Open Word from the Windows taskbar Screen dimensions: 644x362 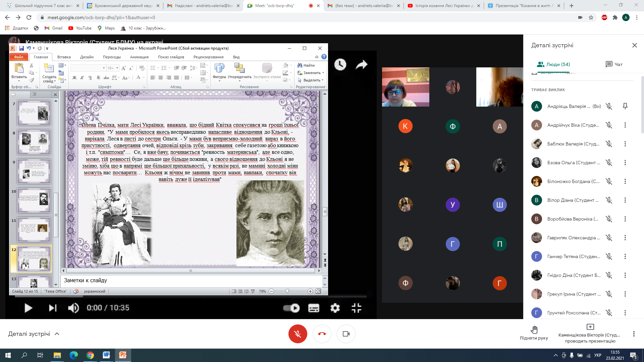click(x=106, y=355)
